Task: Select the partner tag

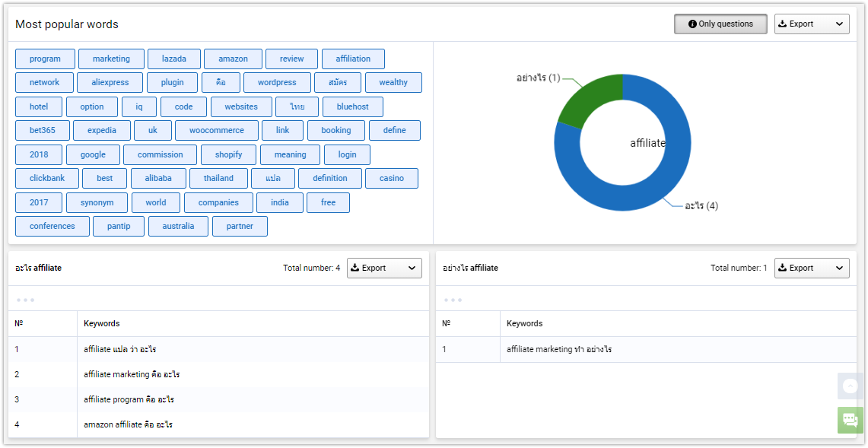Action: tap(240, 227)
